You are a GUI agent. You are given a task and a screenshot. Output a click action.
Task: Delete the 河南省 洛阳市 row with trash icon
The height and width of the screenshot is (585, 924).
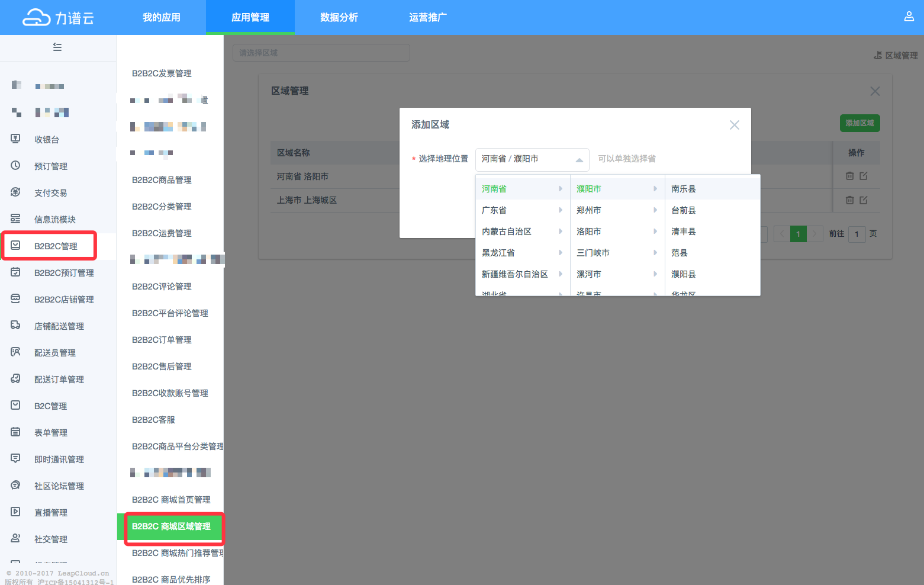(x=849, y=176)
